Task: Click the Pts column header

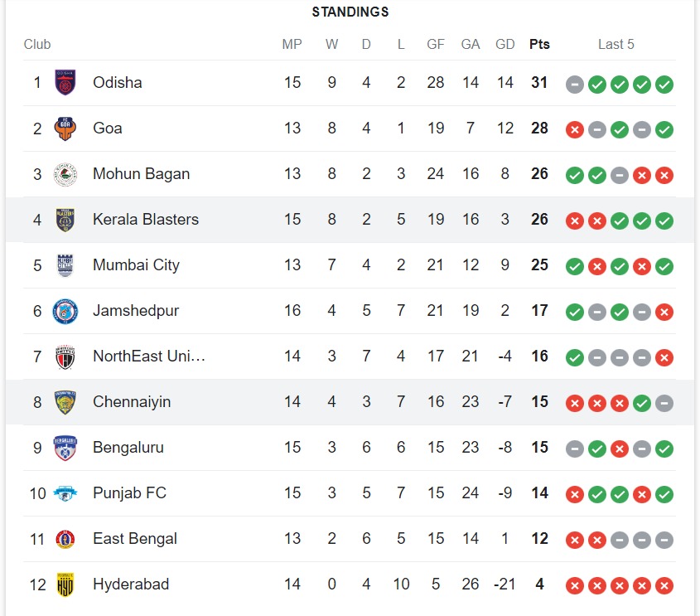Action: pyautogui.click(x=539, y=44)
